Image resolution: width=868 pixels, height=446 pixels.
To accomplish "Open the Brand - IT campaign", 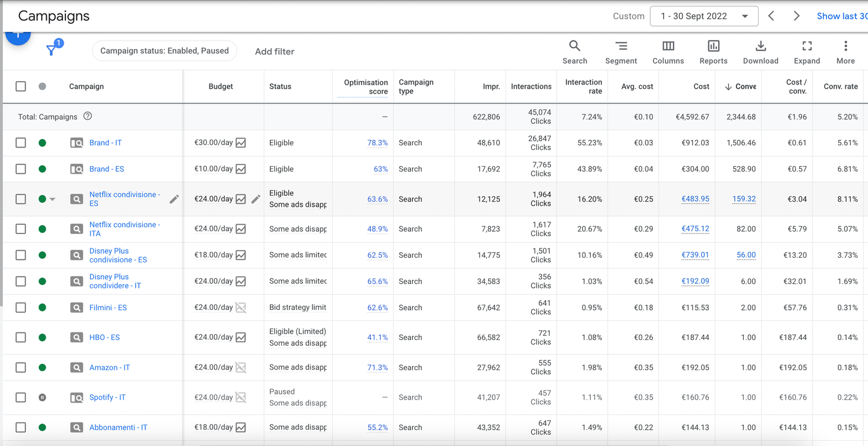I will 105,142.
